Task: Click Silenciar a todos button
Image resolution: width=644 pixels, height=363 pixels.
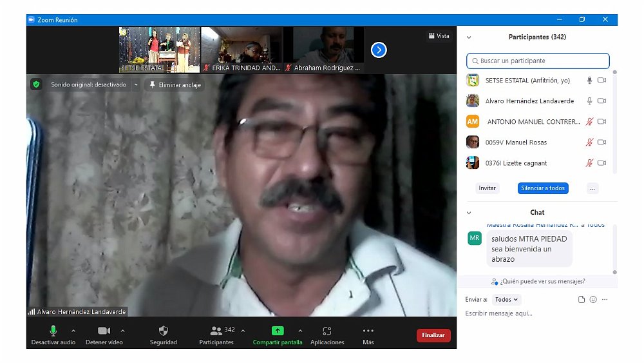Action: click(543, 188)
